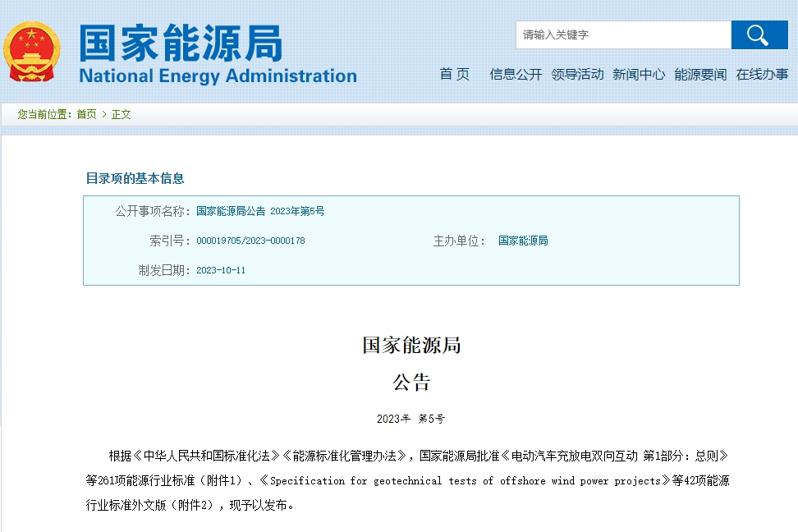Click the 目录项的基本信息 heading
This screenshot has height=532, width=798.
[135, 177]
